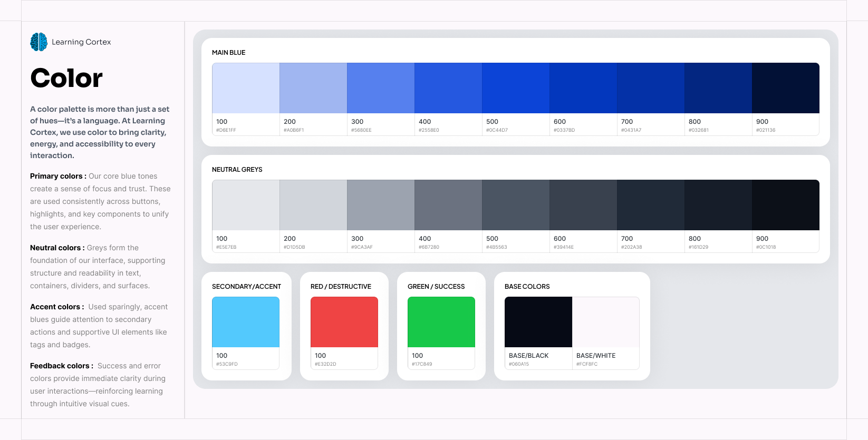Click the #0337BD hex code
The image size is (868, 440).
coord(564,130)
